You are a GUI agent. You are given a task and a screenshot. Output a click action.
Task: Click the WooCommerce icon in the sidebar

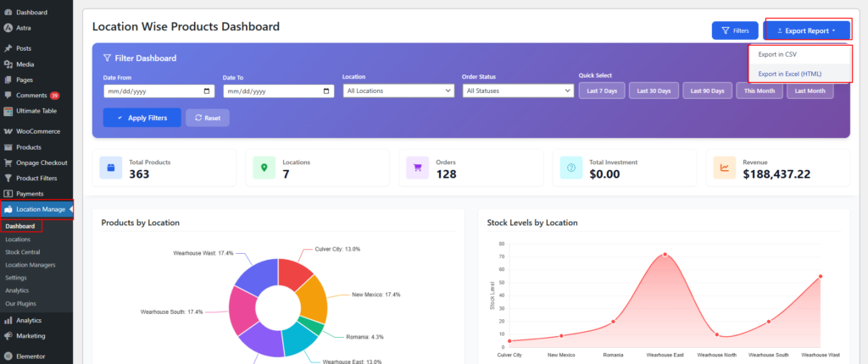[x=8, y=131]
